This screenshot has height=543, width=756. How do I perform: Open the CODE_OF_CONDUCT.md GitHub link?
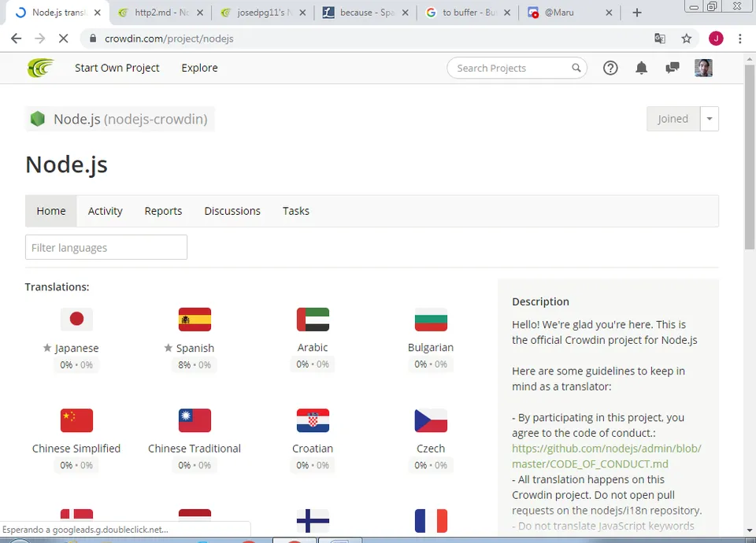tap(606, 456)
